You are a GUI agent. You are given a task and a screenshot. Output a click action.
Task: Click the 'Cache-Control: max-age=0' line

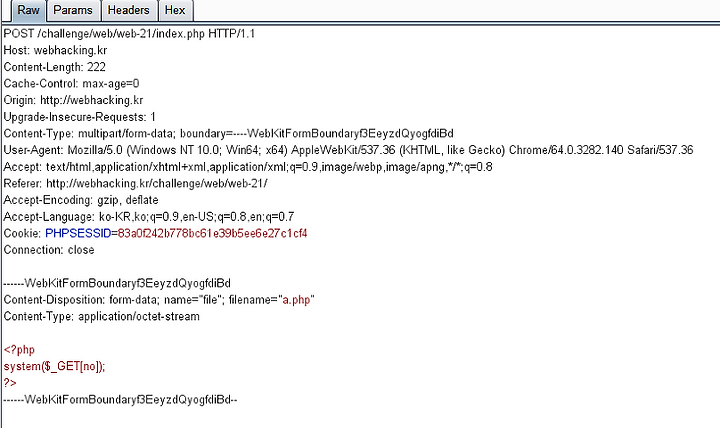(x=71, y=84)
